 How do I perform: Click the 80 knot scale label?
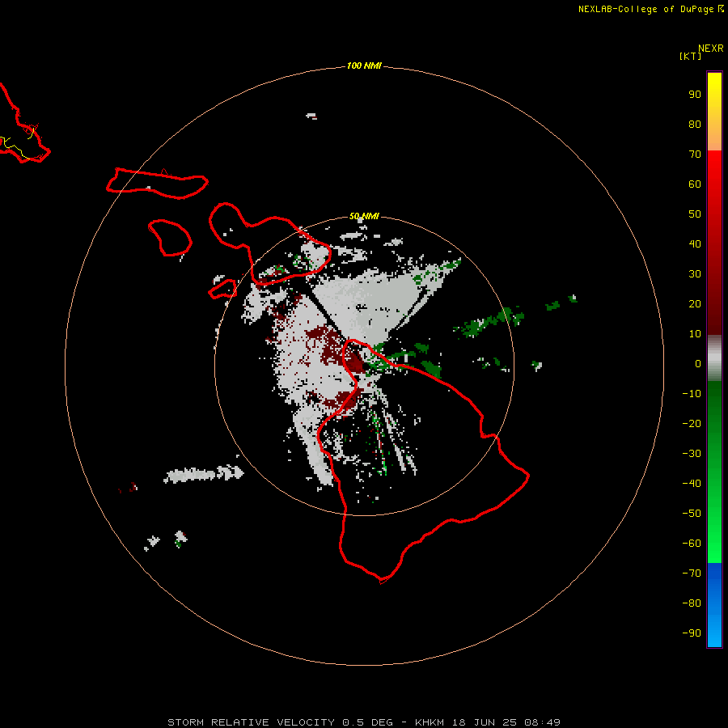[695, 125]
